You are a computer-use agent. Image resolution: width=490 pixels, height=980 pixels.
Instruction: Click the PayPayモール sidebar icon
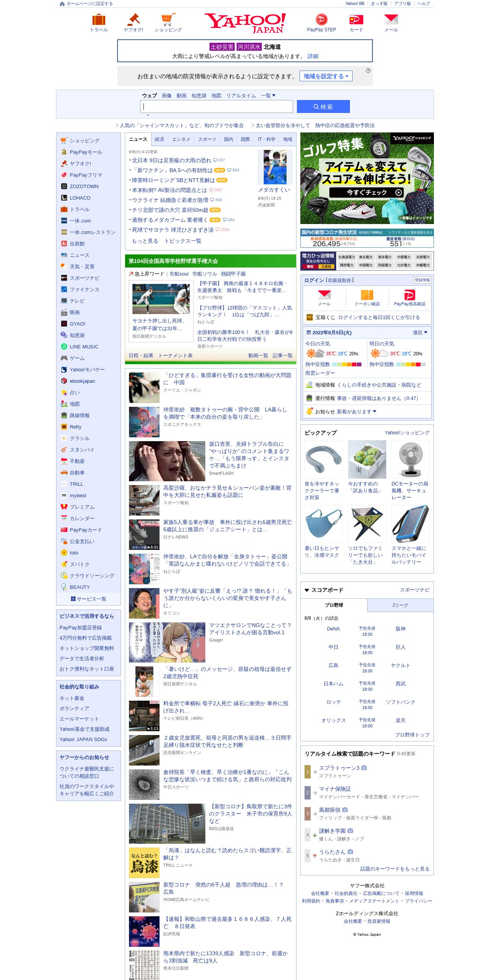pos(64,152)
